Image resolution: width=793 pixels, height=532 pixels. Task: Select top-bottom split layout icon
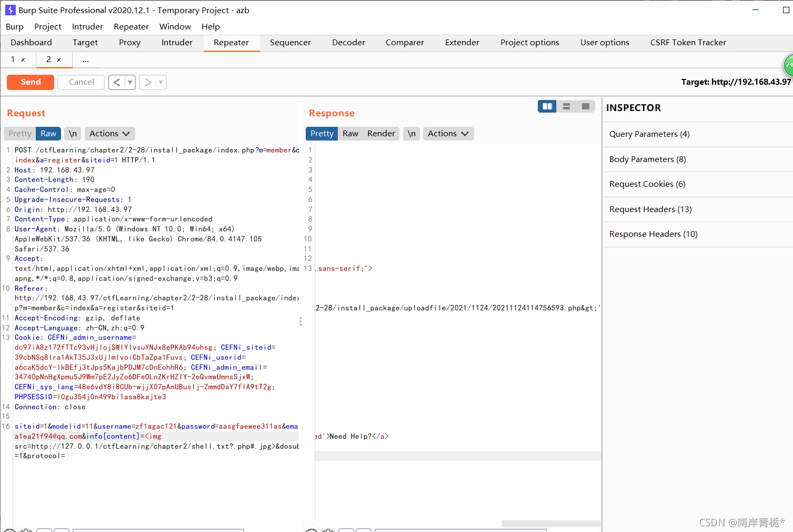click(x=566, y=106)
